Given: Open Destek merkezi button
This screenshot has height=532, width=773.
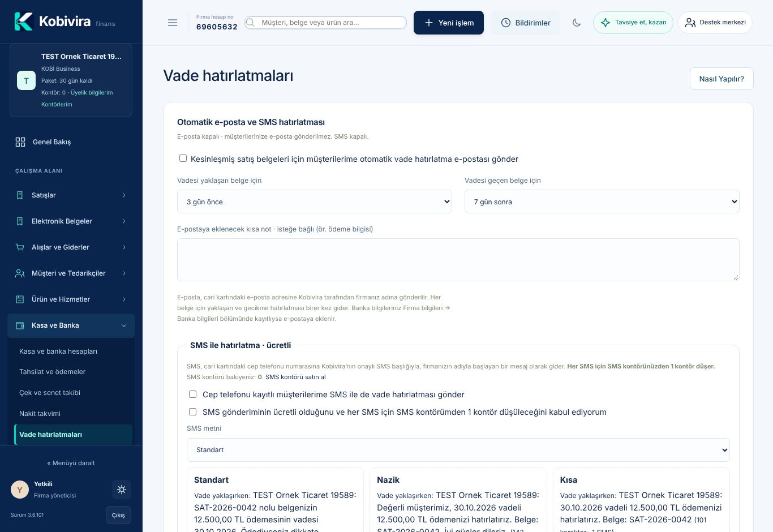Looking at the screenshot, I should tap(715, 23).
